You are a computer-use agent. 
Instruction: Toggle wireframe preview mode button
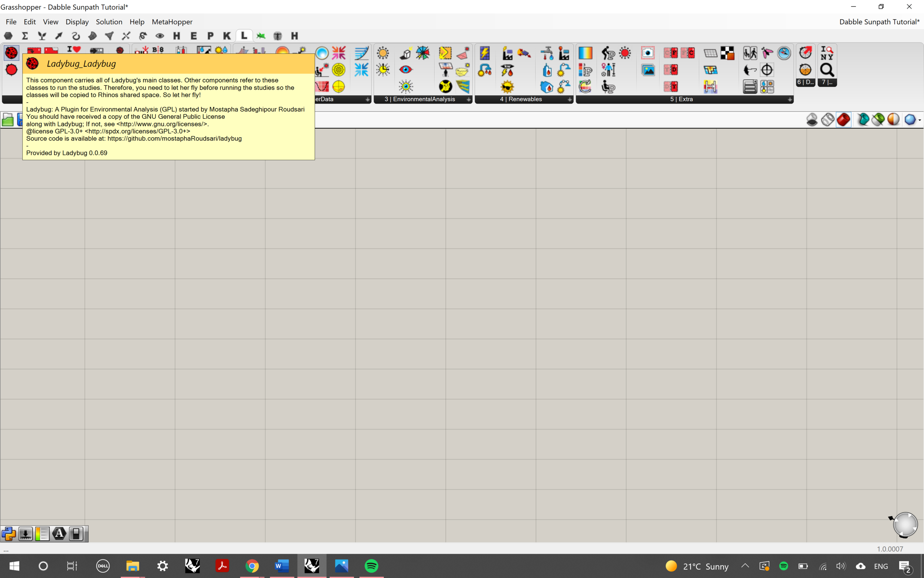[828, 120]
